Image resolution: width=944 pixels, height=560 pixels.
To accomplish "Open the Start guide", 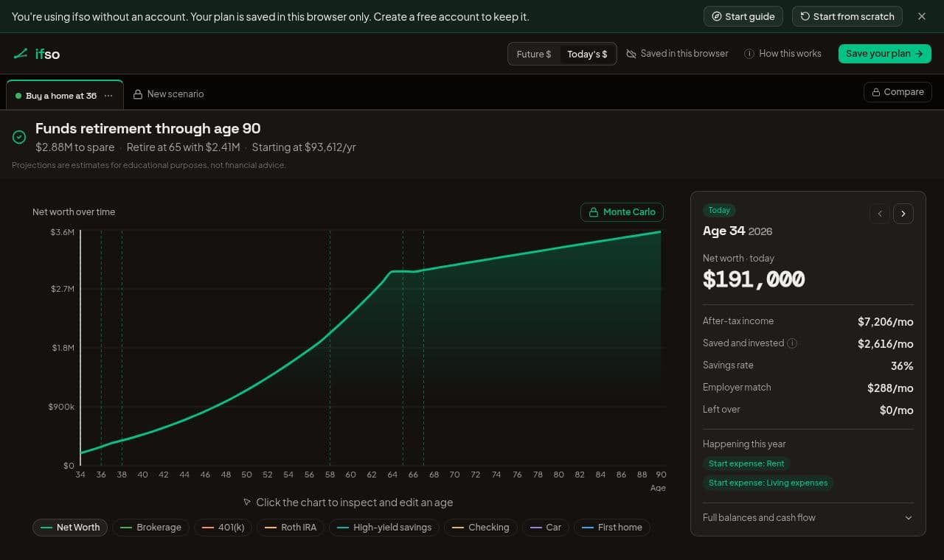I will pyautogui.click(x=743, y=16).
